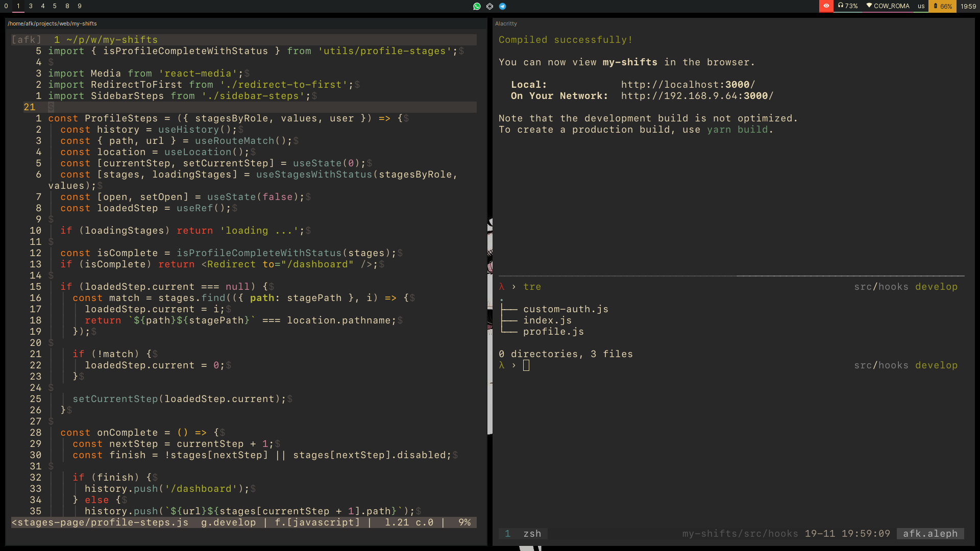980x551 pixels.
Task: Switch to workspace 4
Action: coord(43,6)
